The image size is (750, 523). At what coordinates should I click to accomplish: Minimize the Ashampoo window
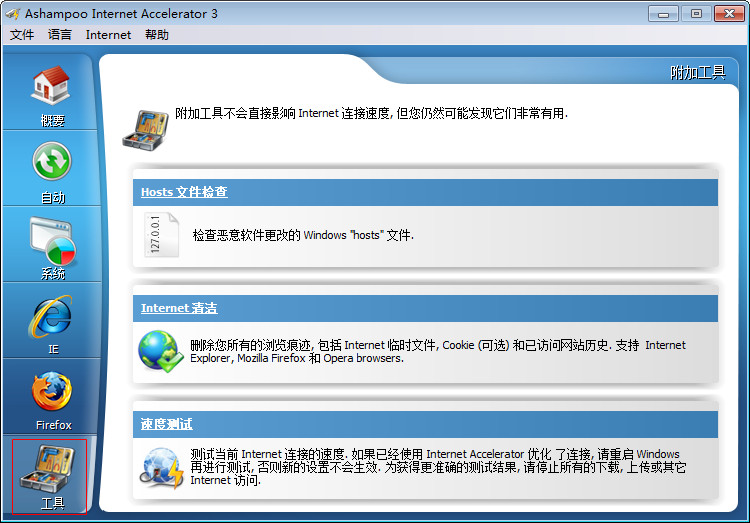click(663, 14)
